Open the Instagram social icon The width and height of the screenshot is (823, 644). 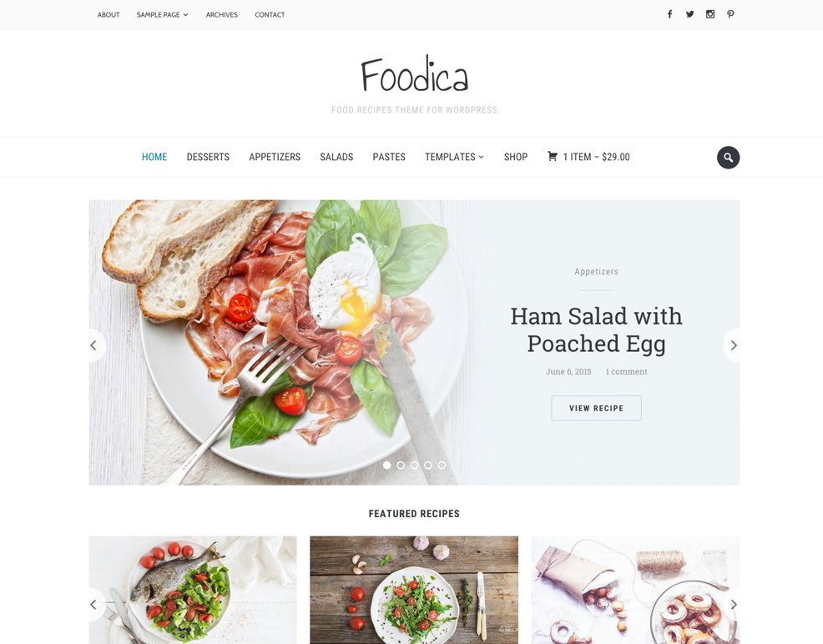pos(710,14)
